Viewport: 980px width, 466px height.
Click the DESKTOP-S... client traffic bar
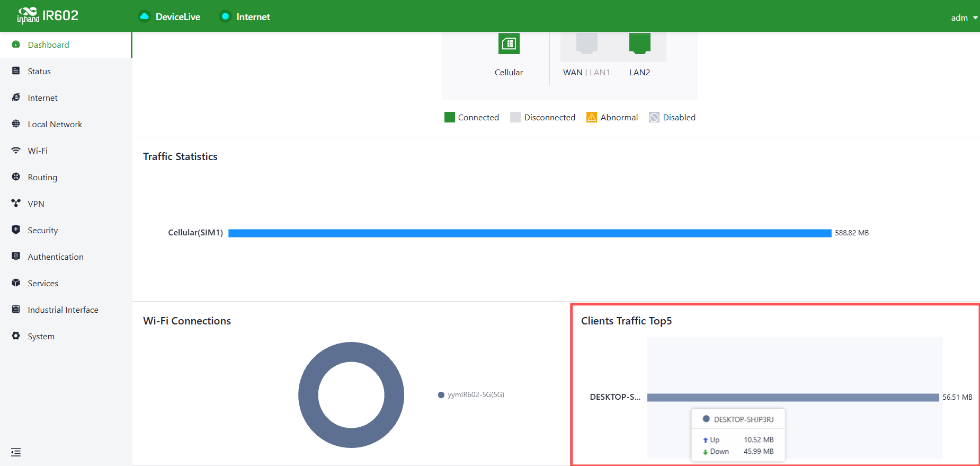point(793,398)
